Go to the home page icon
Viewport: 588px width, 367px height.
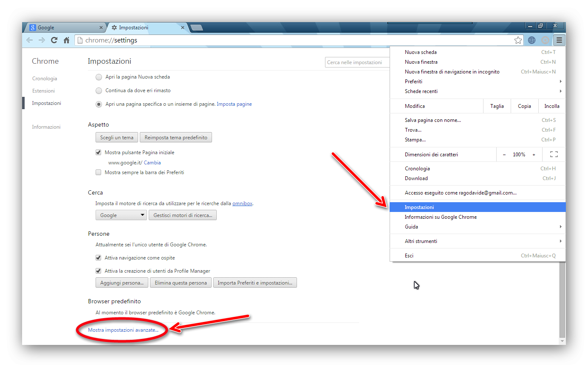pyautogui.click(x=66, y=40)
